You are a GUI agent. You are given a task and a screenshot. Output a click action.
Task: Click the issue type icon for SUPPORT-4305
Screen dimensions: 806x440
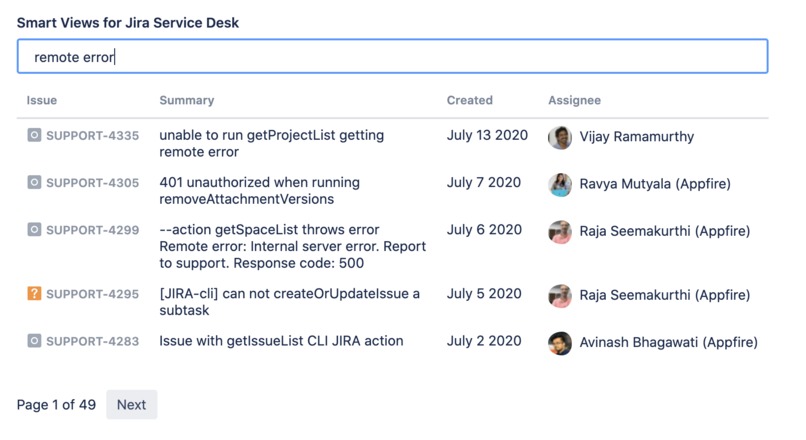(34, 182)
